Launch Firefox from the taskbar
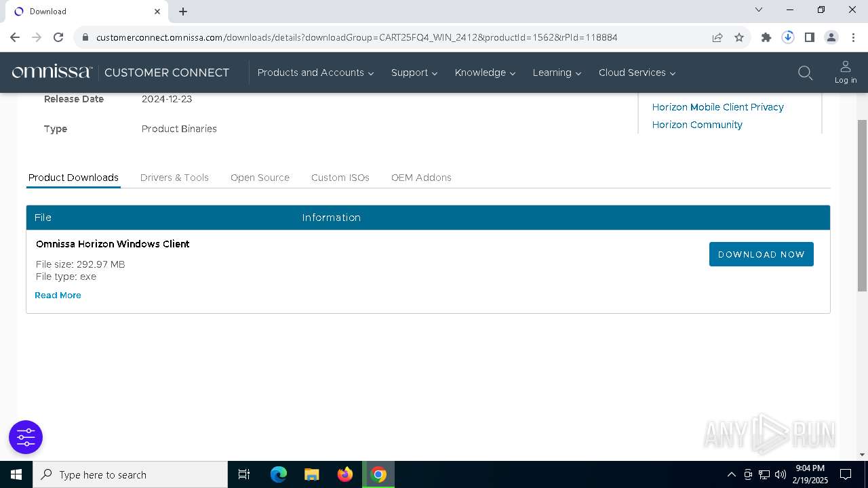The width and height of the screenshot is (868, 488). point(345,474)
